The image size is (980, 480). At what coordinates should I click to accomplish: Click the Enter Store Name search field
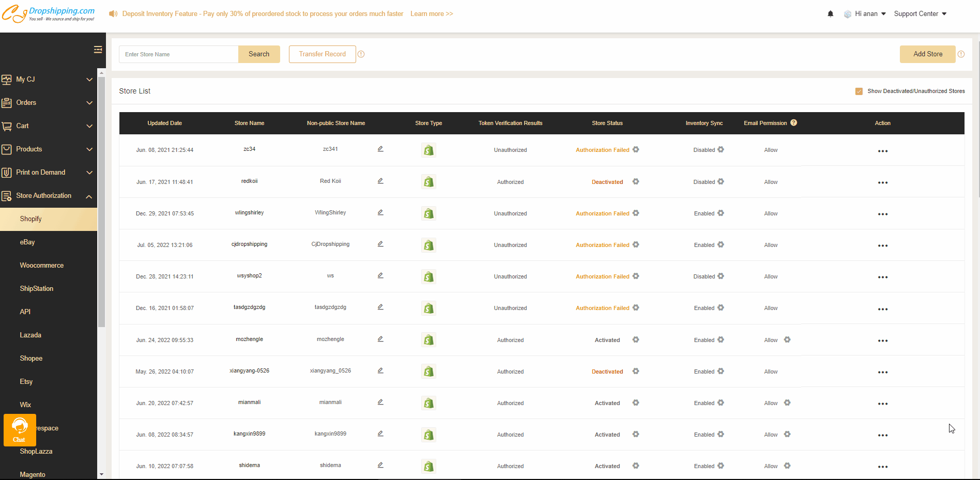(x=178, y=54)
